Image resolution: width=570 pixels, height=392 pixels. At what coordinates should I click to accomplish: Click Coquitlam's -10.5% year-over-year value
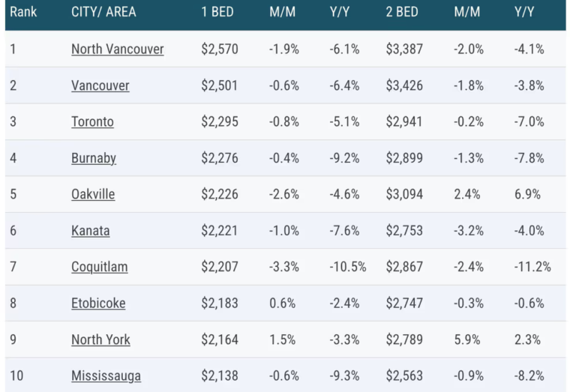(x=347, y=267)
